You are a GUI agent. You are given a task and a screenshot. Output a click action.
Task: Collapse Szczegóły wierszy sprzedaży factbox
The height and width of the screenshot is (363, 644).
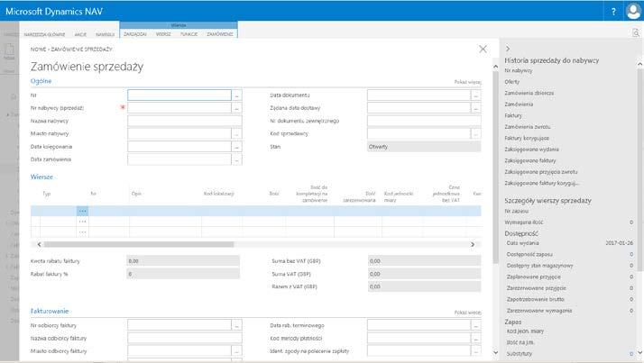pyautogui.click(x=547, y=201)
